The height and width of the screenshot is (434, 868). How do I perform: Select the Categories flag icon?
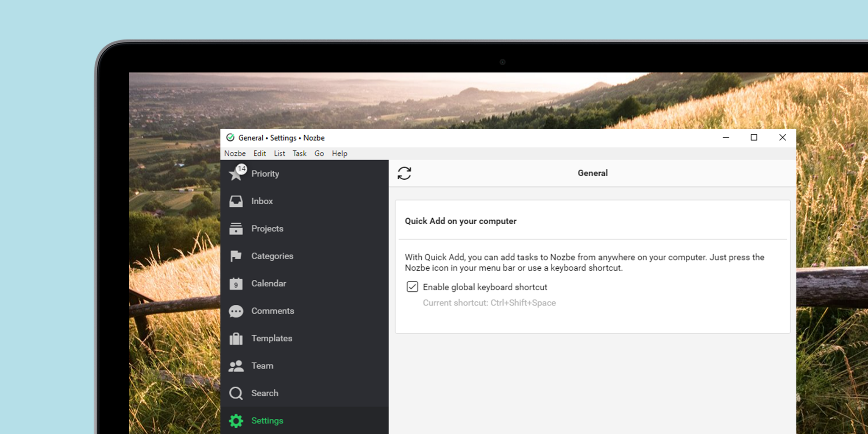click(x=236, y=256)
